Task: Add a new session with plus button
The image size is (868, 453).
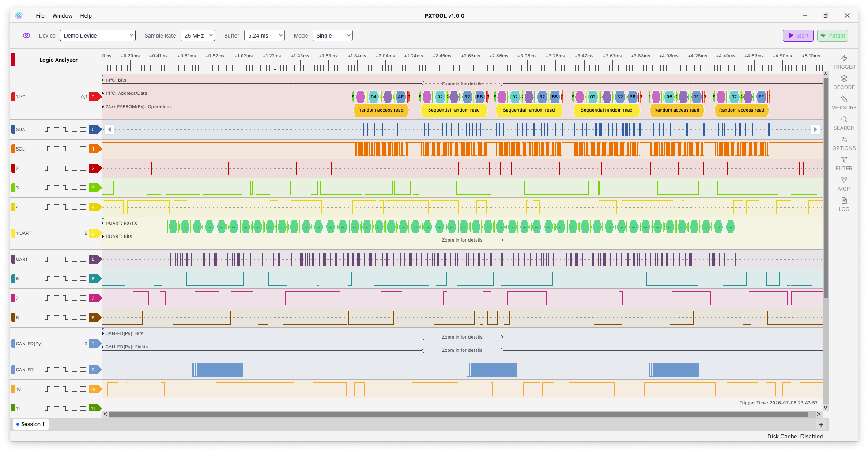Action: coord(821,425)
